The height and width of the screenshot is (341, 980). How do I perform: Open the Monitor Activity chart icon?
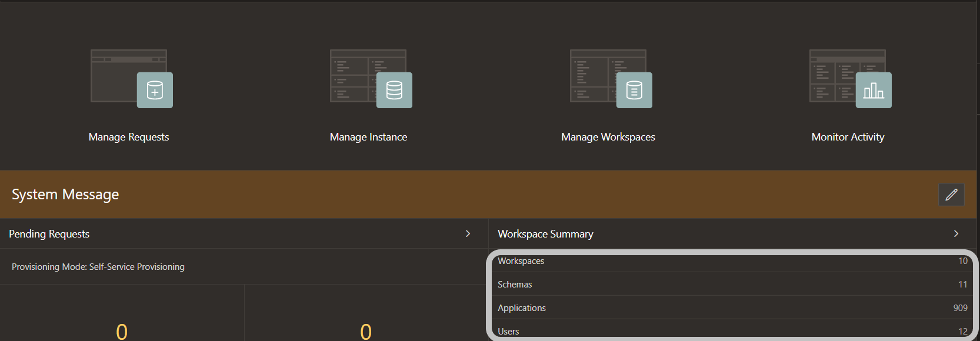point(851,79)
